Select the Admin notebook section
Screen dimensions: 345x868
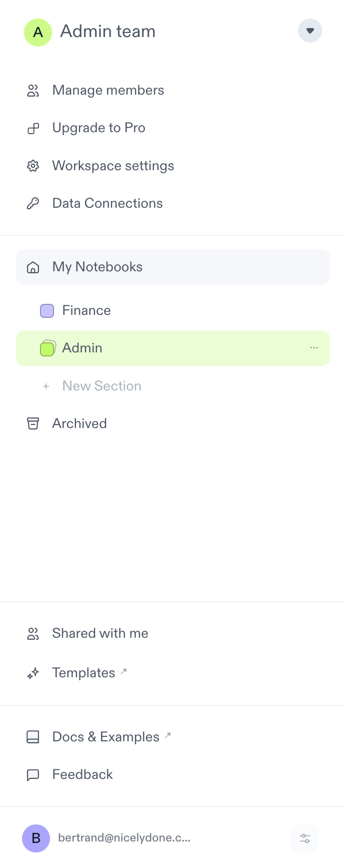pyautogui.click(x=82, y=347)
